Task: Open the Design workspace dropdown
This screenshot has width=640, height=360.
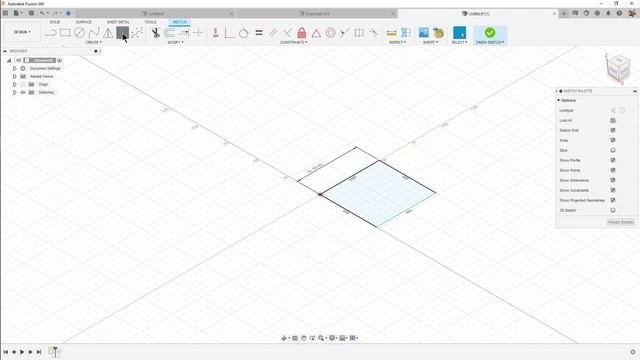Action: point(22,32)
